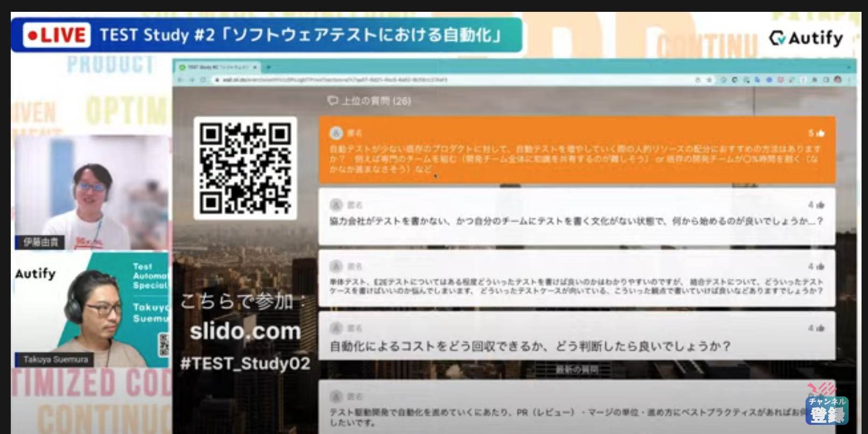Viewport: 868px width, 434px height.
Task: Open the question starting with 単体テスト、E2Eテスト
Action: 577,278
